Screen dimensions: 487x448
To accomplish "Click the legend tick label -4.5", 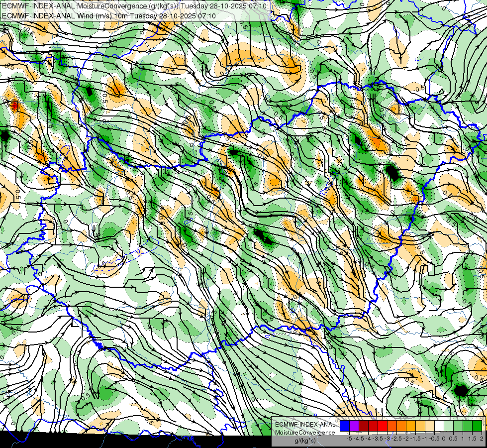I will (x=359, y=439).
